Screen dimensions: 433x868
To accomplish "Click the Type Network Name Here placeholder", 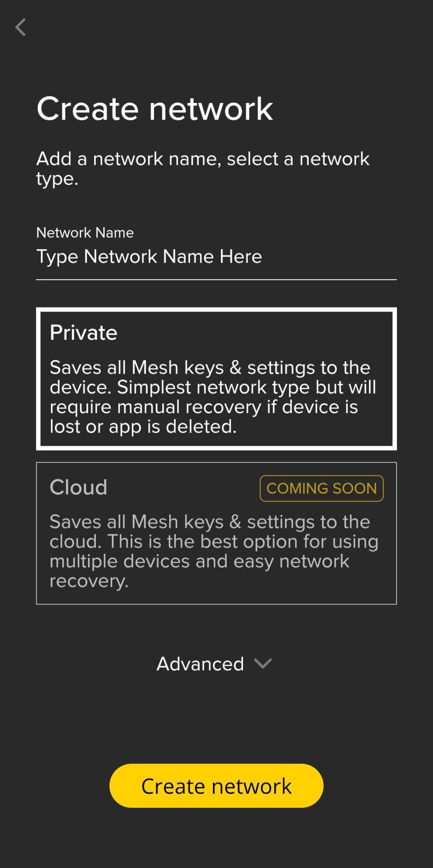I will coord(149,257).
